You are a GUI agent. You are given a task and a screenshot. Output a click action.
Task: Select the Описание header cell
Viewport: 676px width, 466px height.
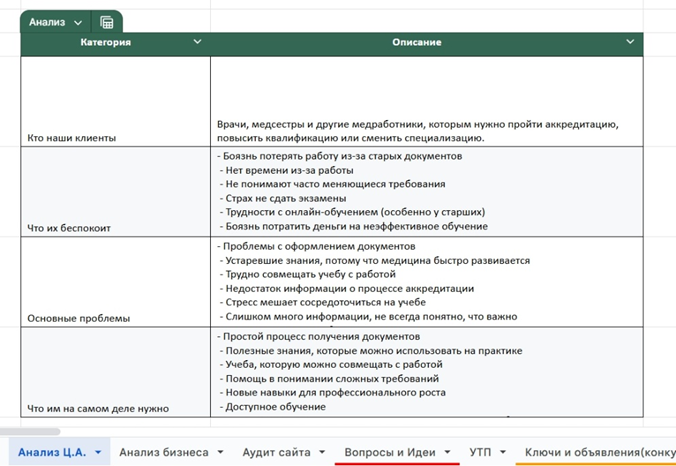(x=427, y=44)
